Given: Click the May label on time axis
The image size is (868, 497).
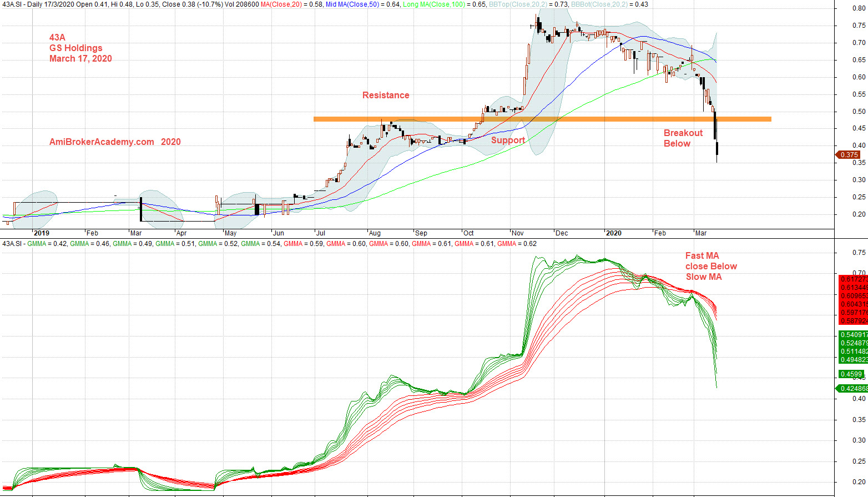Looking at the screenshot, I should pos(230,233).
